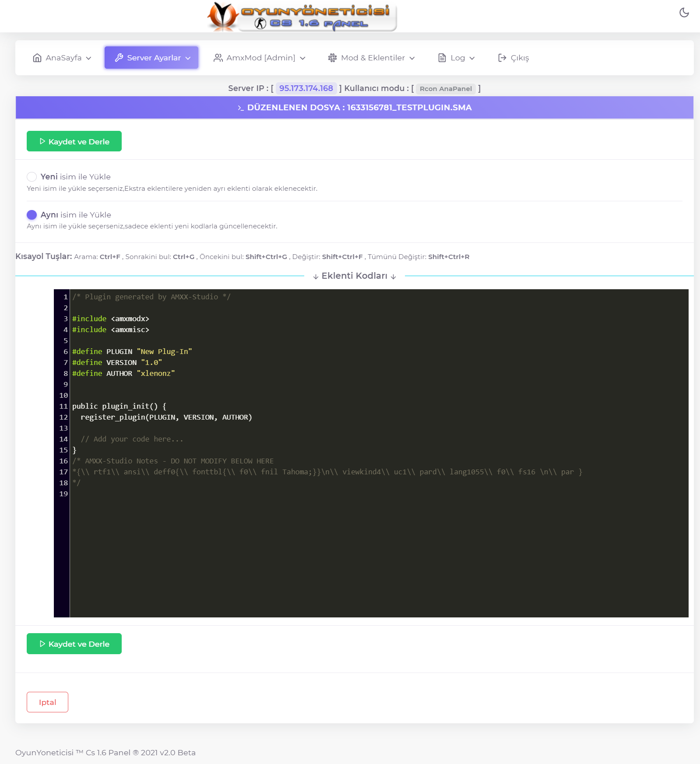Click code line public plugin_init() {

[x=120, y=406]
